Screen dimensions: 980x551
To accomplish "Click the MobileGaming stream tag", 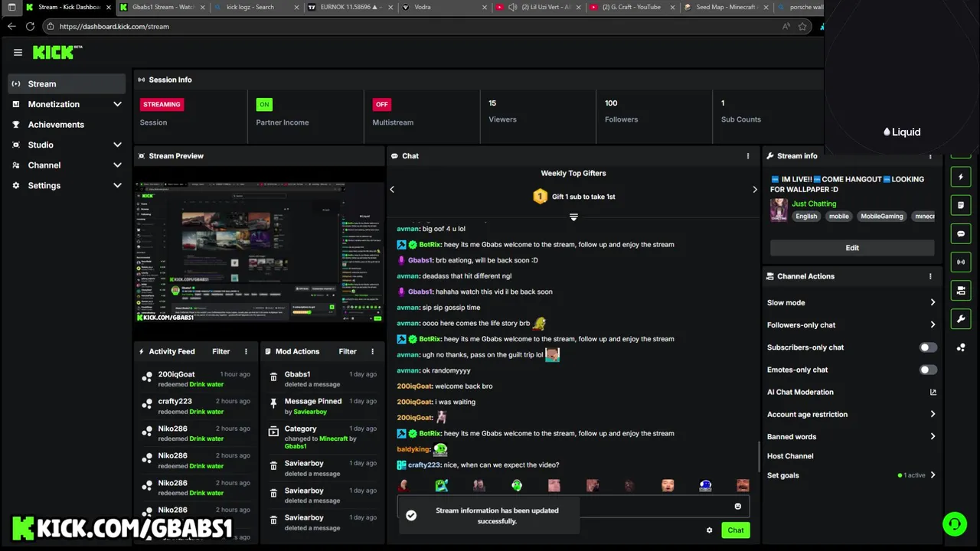I will pos(881,217).
